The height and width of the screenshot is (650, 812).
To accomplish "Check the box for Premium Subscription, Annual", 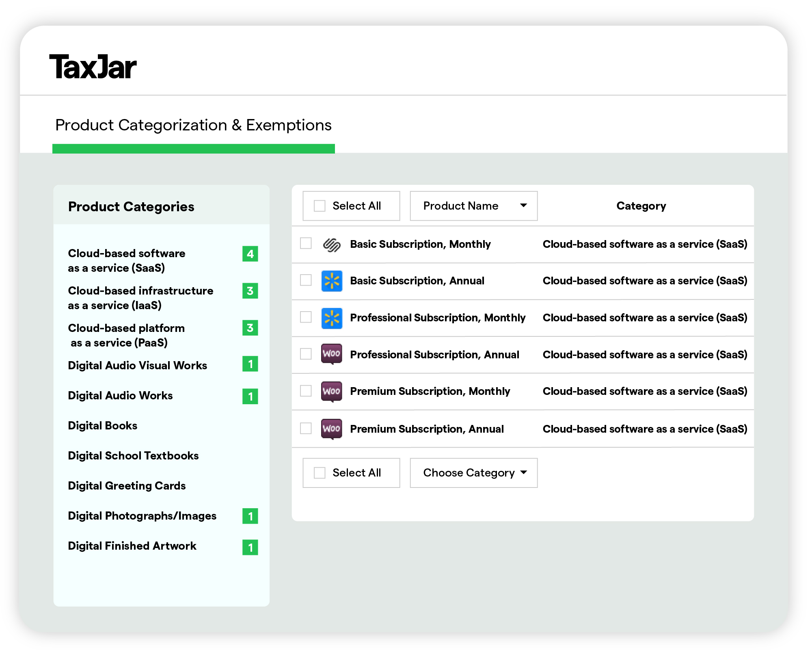I will [305, 429].
